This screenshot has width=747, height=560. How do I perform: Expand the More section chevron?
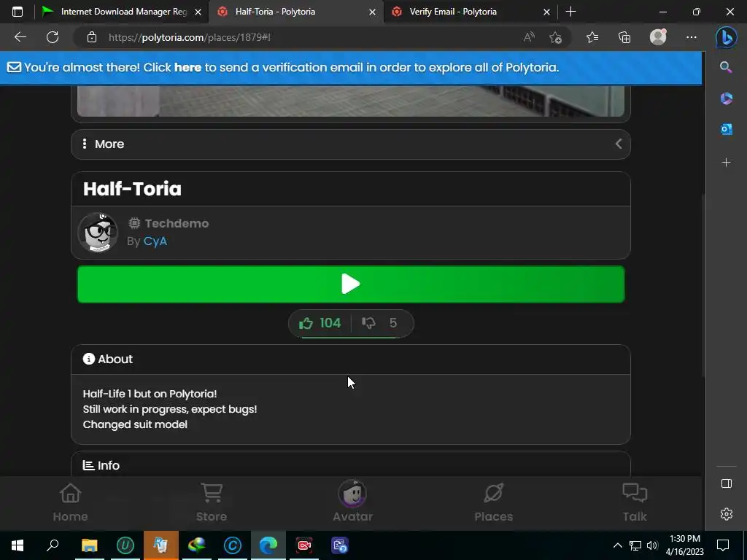coord(619,144)
